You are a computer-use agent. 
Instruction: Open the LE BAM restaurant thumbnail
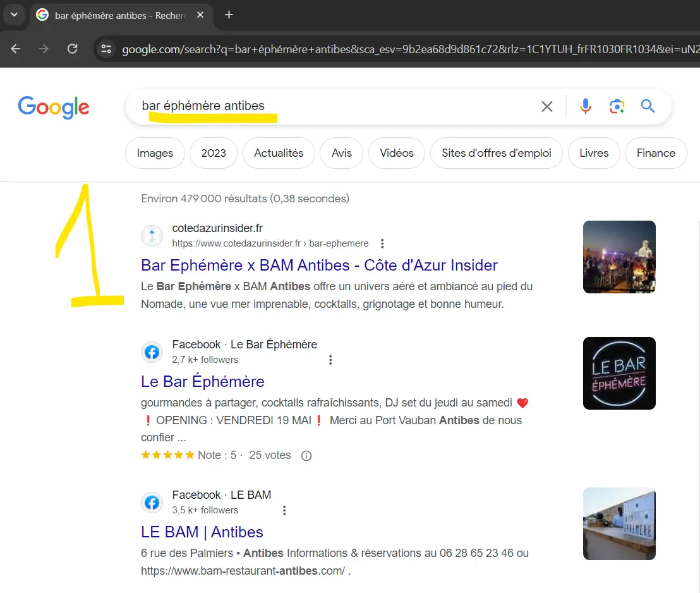(x=619, y=523)
